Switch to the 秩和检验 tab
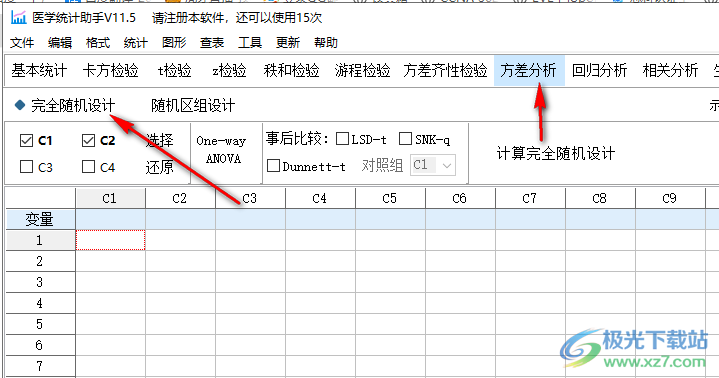 [292, 71]
